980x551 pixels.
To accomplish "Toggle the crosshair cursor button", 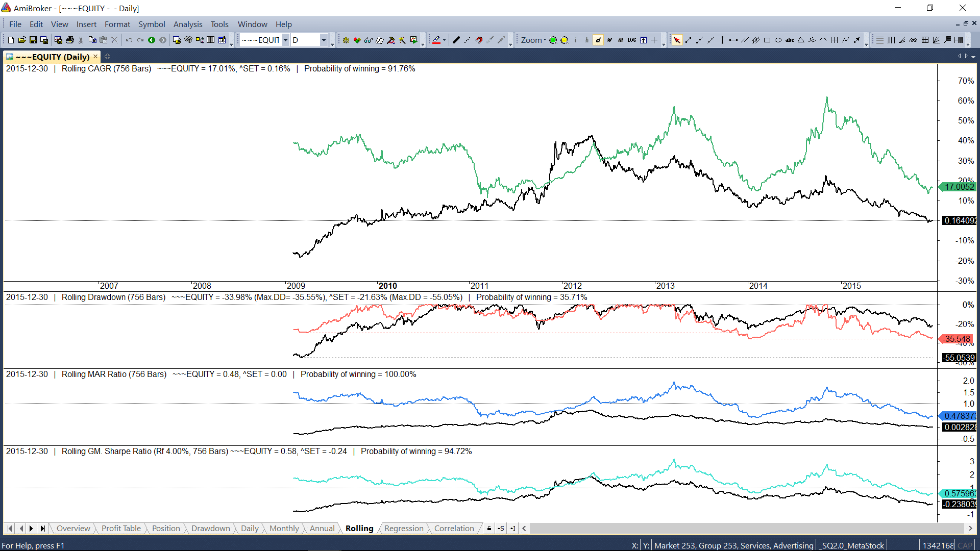I will tap(654, 40).
